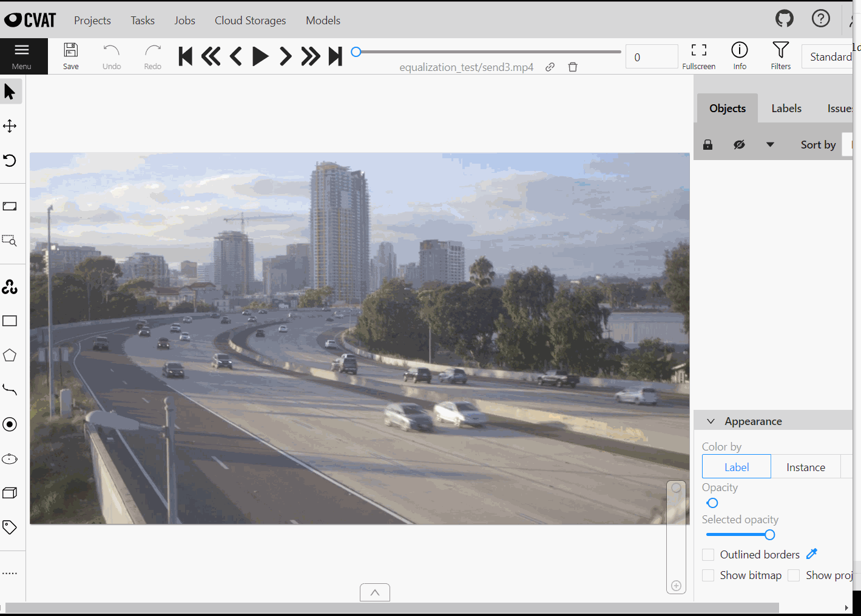Open the Sort by dropdown
Viewport: 861px width, 616px height.
pyautogui.click(x=848, y=145)
